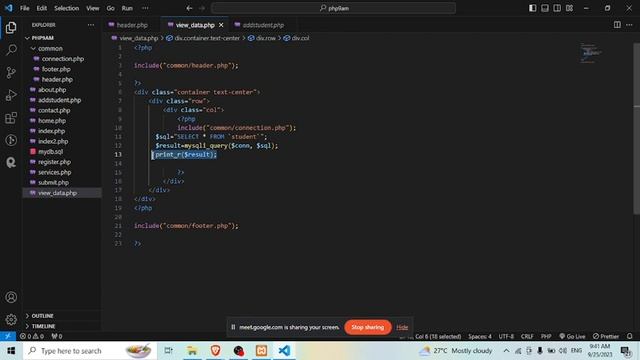Open index2.php in explorer
The width and height of the screenshot is (640, 360).
(53, 141)
